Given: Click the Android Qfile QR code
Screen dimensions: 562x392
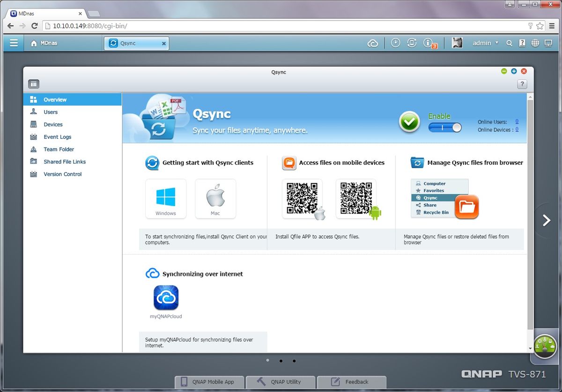Looking at the screenshot, I should coord(356,199).
